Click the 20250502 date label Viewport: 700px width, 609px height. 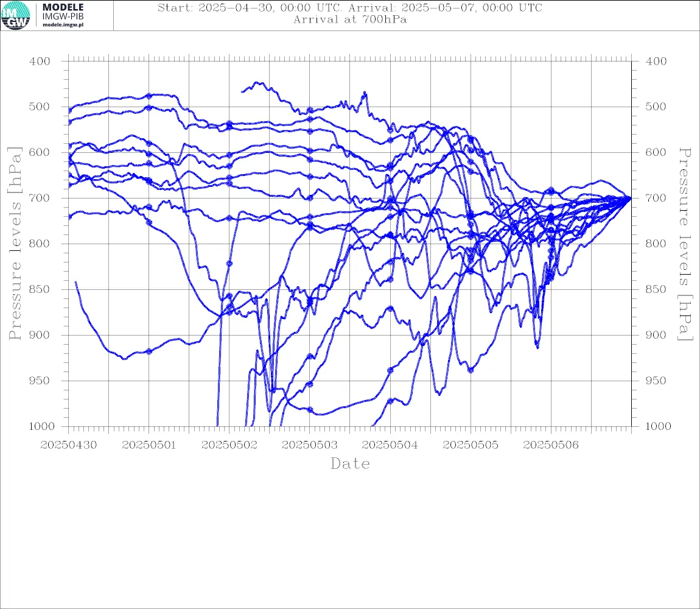point(229,445)
